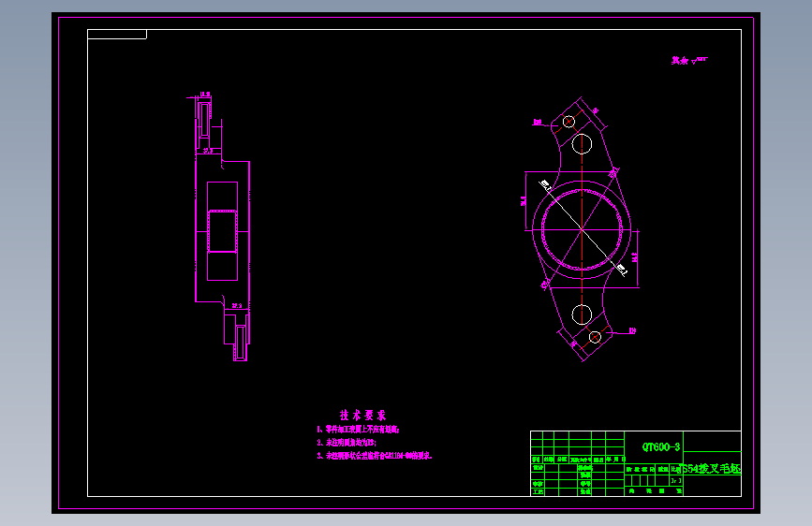This screenshot has height=526, width=812.
Task: Select the drawing title ending in 拨叉毛坯
Action: tap(712, 469)
